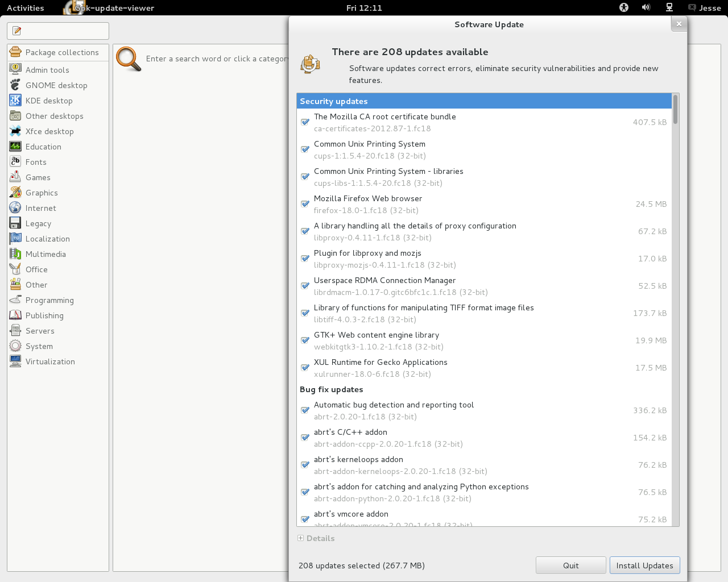Viewport: 728px width, 582px height.
Task: Select the Publishing category
Action: [x=58, y=315]
